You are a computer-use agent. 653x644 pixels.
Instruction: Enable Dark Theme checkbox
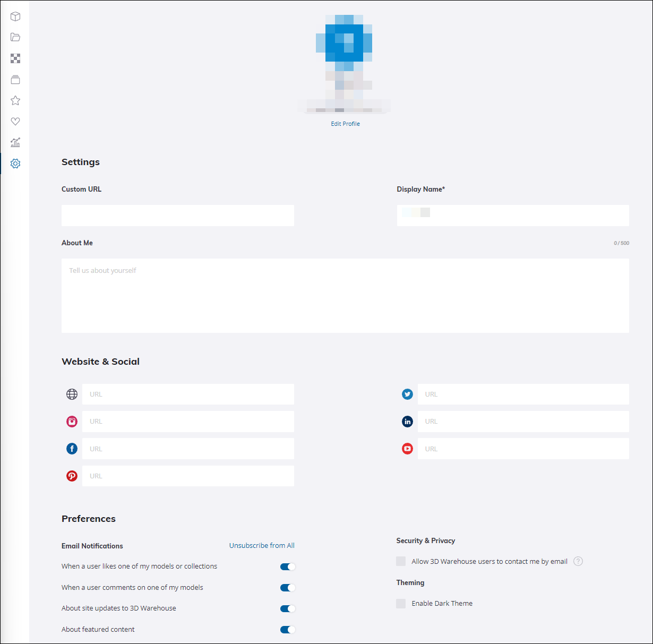click(x=400, y=603)
